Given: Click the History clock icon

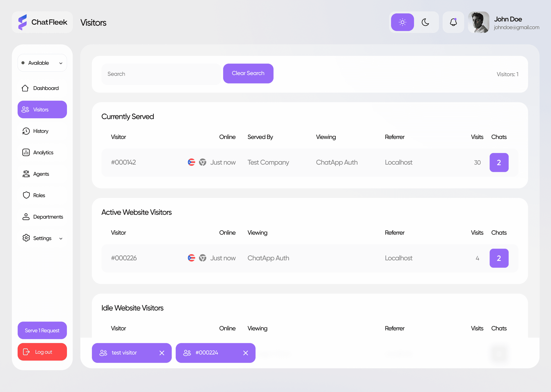Looking at the screenshot, I should click(26, 131).
